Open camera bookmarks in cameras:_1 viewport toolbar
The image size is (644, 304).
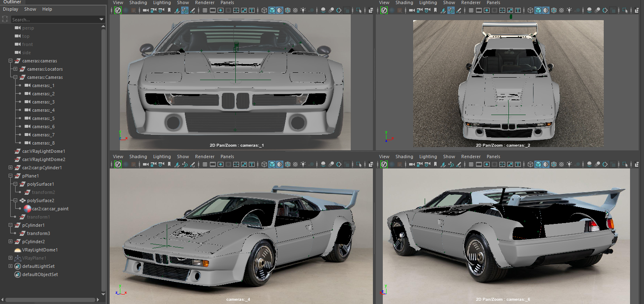[x=169, y=10]
